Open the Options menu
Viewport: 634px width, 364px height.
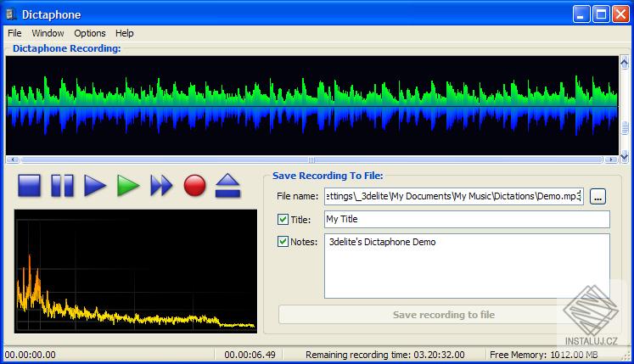[x=90, y=33]
